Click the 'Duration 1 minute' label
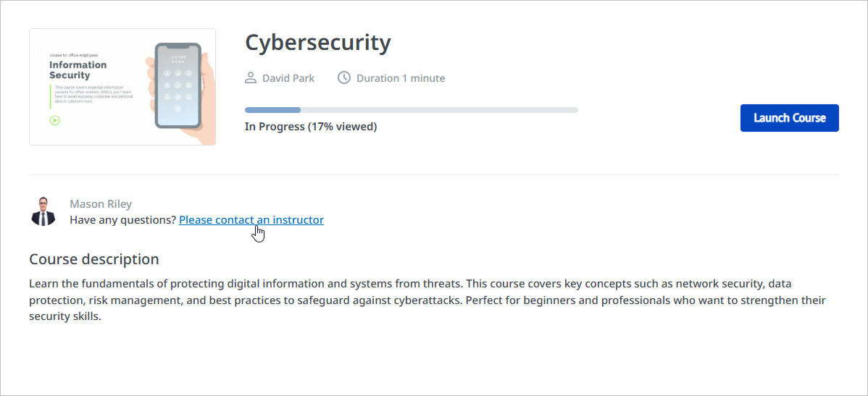Screen dimensions: 868x396 [401, 78]
